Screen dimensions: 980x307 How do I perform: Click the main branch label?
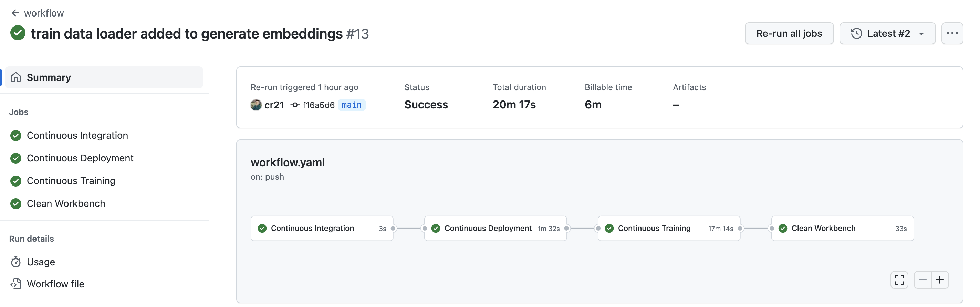point(352,105)
